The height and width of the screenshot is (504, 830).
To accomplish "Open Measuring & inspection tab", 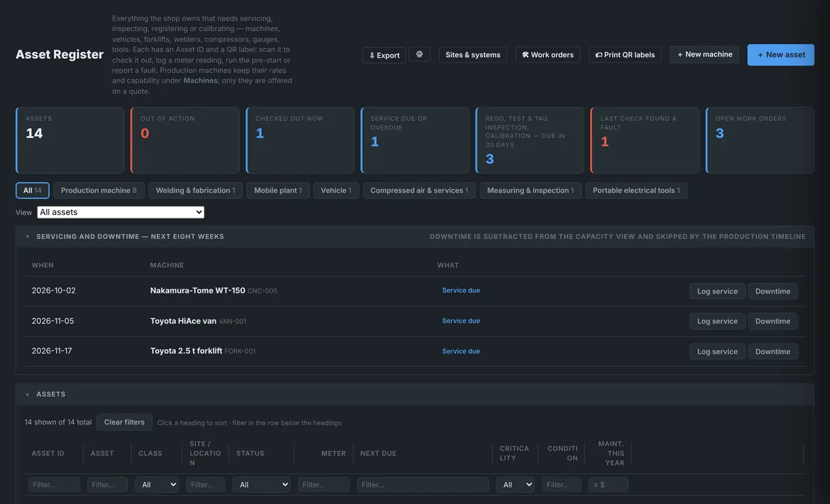I will coord(530,190).
